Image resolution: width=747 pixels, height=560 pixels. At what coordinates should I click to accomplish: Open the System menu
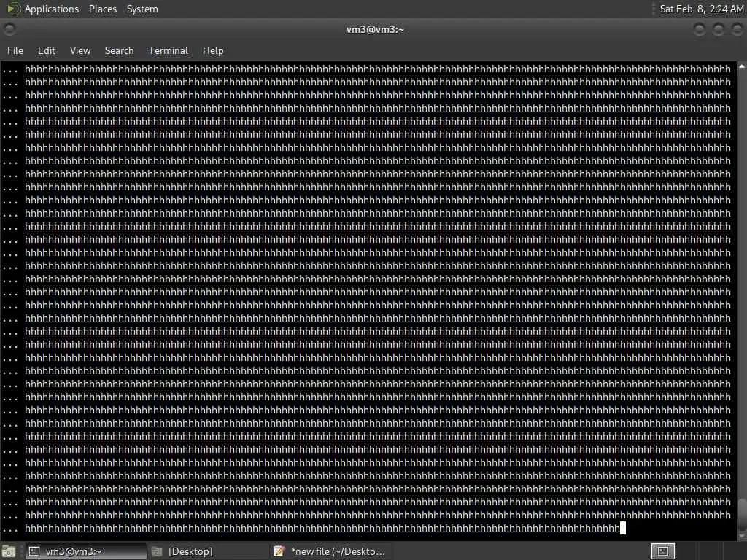point(142,9)
